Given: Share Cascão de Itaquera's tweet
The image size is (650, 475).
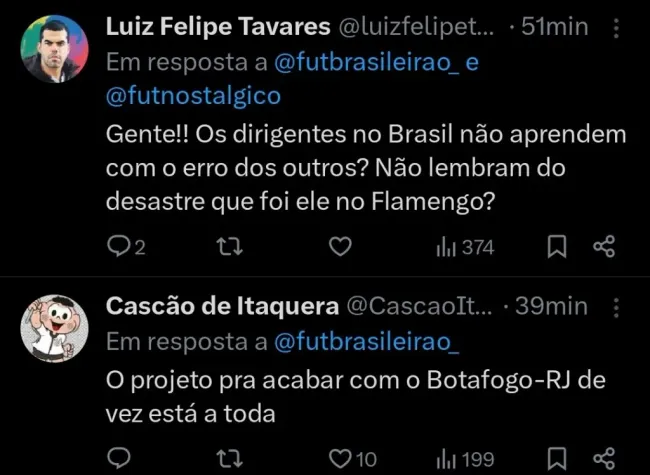Looking at the screenshot, I should pyautogui.click(x=604, y=459).
